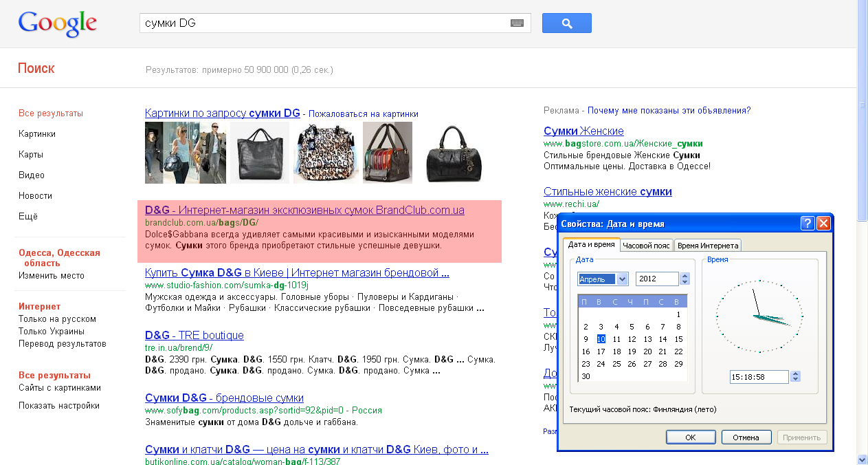
Task: Open Видео in the left sidebar
Action: [x=32, y=175]
